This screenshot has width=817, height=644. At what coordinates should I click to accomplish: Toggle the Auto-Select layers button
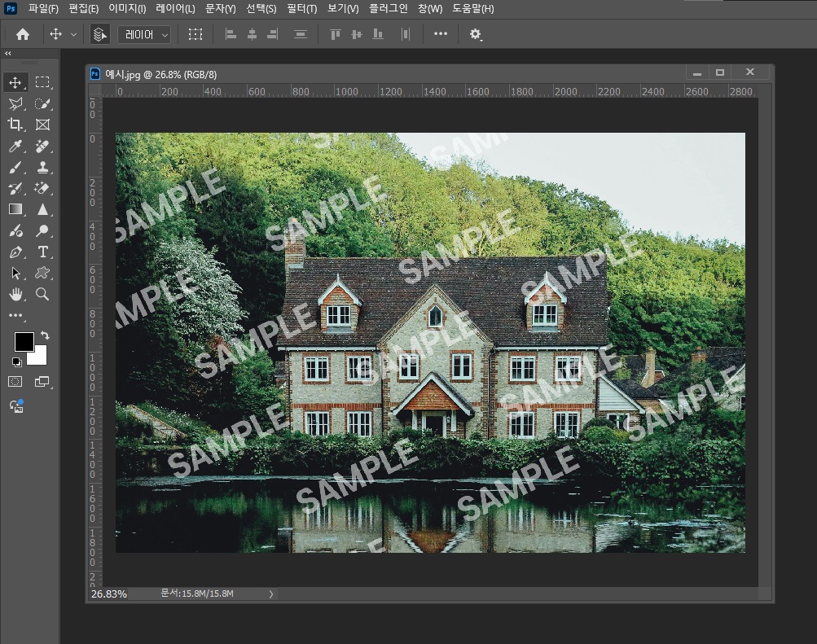click(x=99, y=34)
